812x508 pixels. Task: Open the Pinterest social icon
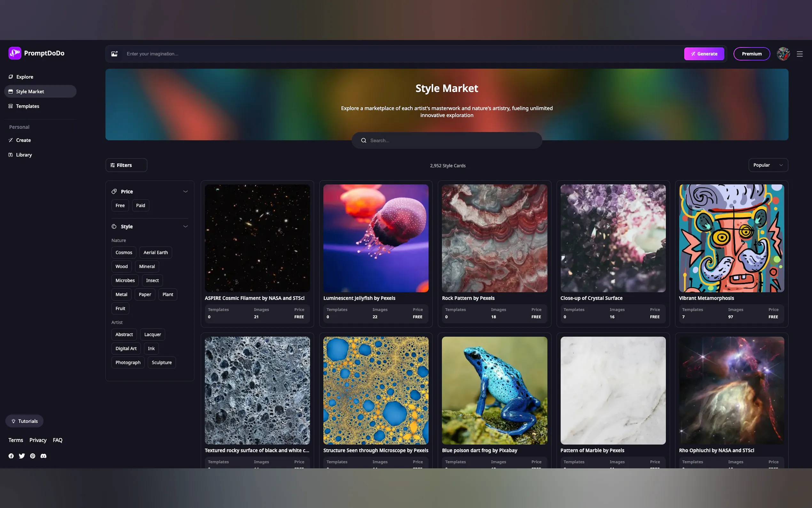33,456
